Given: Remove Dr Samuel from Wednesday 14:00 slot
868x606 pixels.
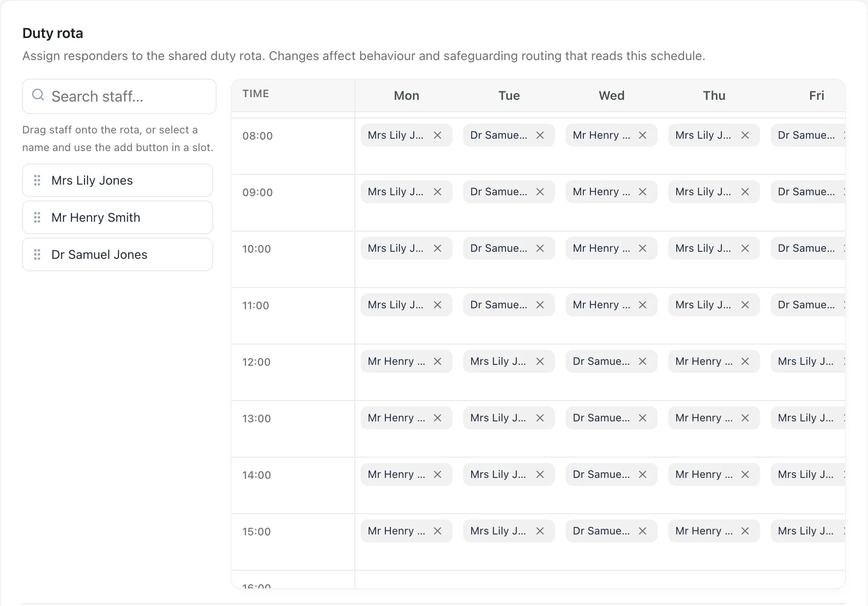Looking at the screenshot, I should [643, 474].
